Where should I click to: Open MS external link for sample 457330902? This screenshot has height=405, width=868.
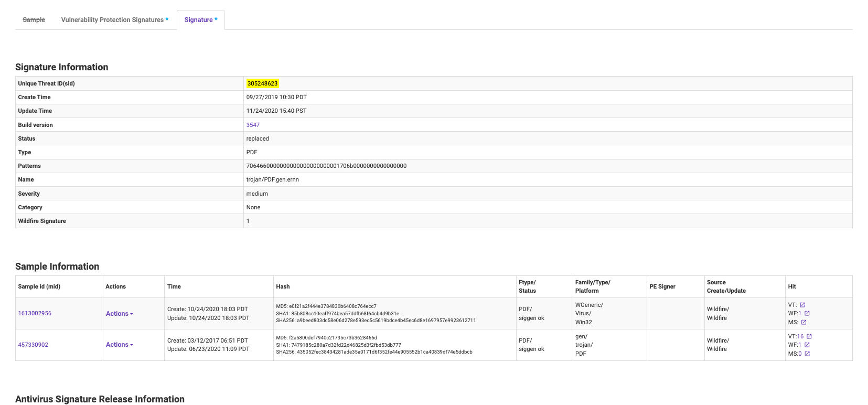click(x=807, y=354)
